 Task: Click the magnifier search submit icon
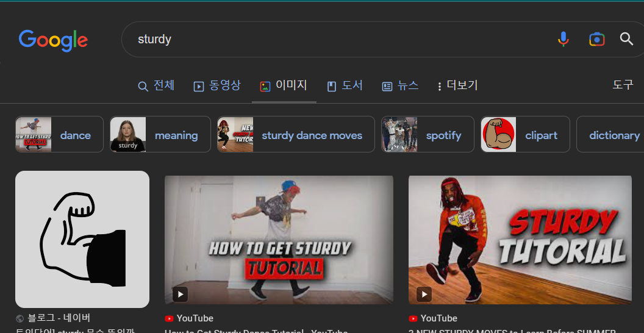(x=626, y=39)
